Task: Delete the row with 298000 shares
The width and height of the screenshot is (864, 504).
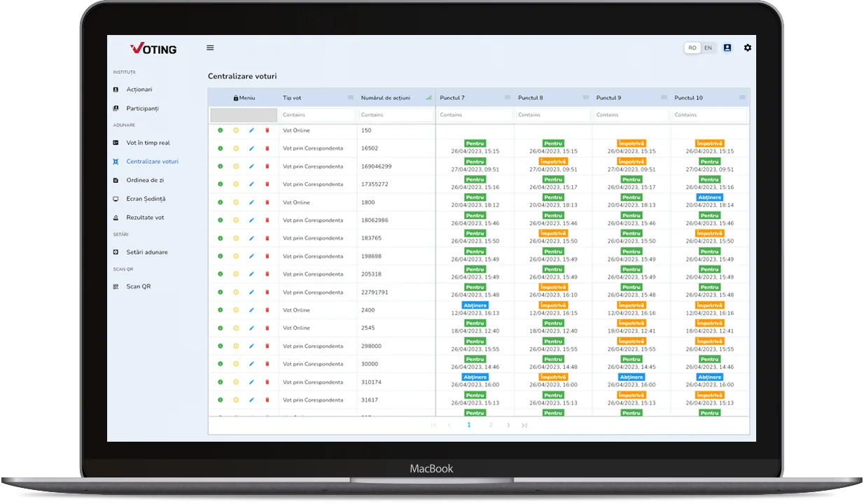Action: click(267, 346)
